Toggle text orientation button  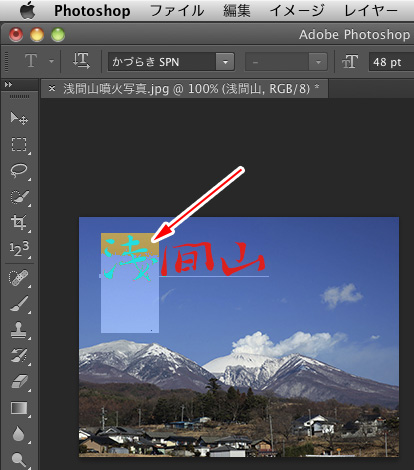tap(81, 61)
